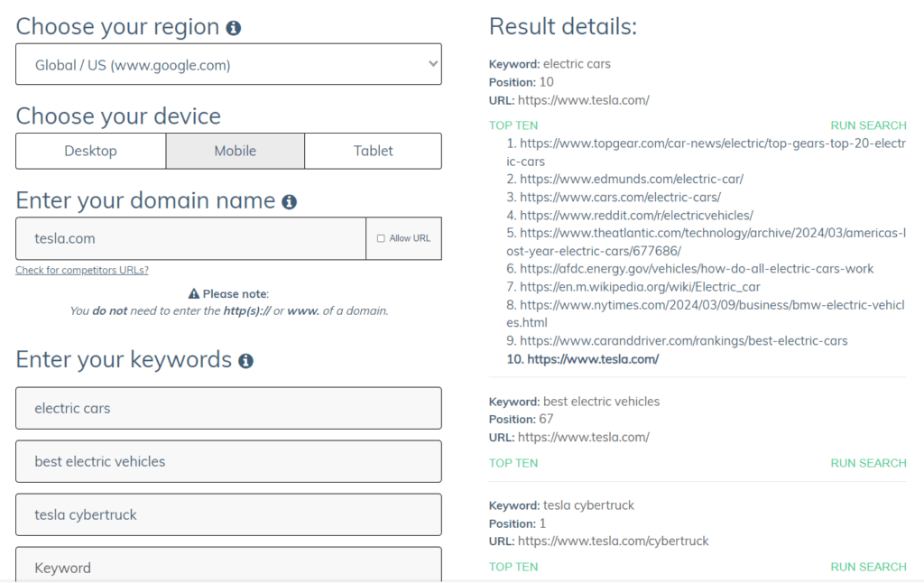Screen dimensions: 924x583
Task: Click the empty Keyword input box
Action: click(228, 567)
